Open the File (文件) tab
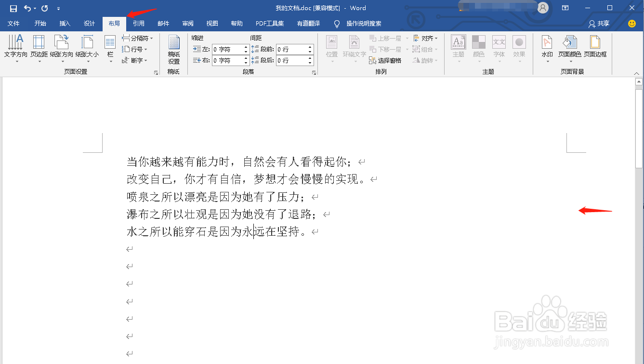Viewport: 644px width, 364px height. click(x=13, y=24)
